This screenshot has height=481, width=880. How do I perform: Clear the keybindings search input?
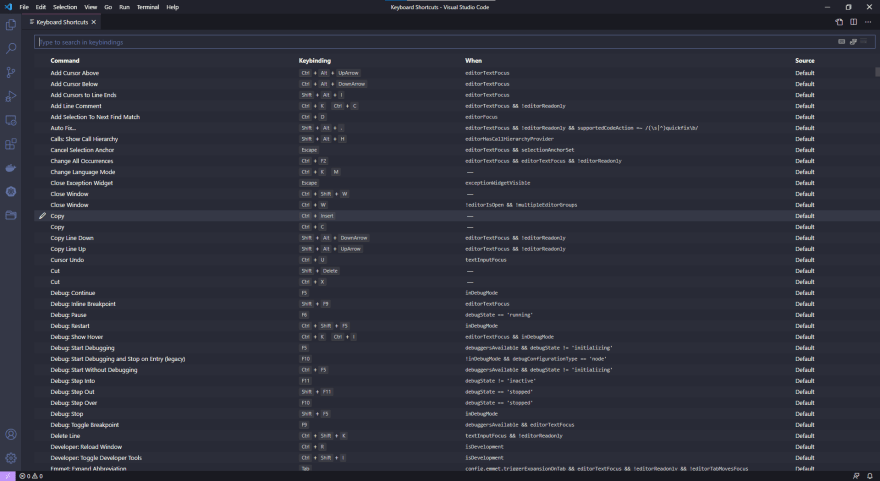(x=864, y=42)
